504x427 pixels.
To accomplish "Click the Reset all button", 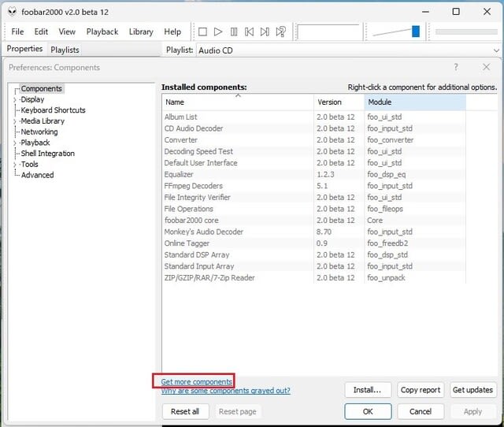I will pos(185,411).
